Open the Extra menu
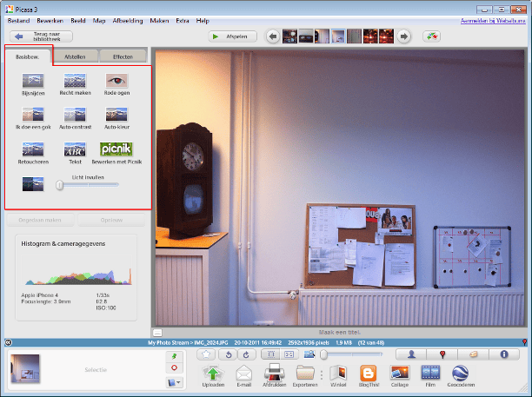This screenshot has height=397, width=532. tap(183, 21)
